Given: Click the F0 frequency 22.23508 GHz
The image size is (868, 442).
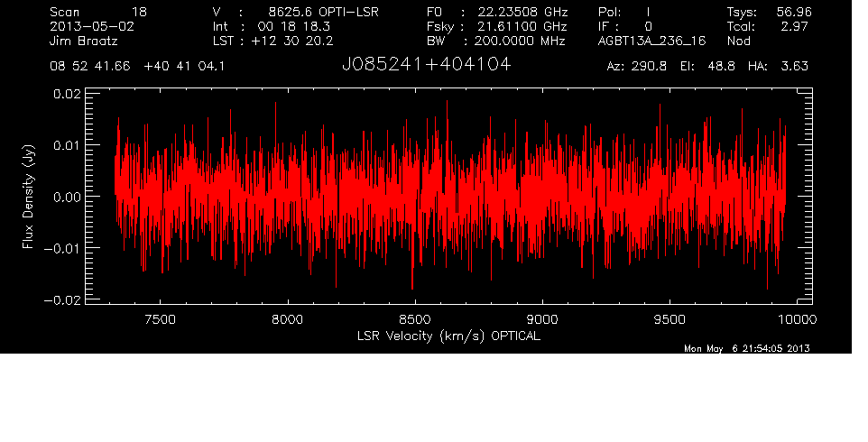Looking at the screenshot, I should [523, 12].
